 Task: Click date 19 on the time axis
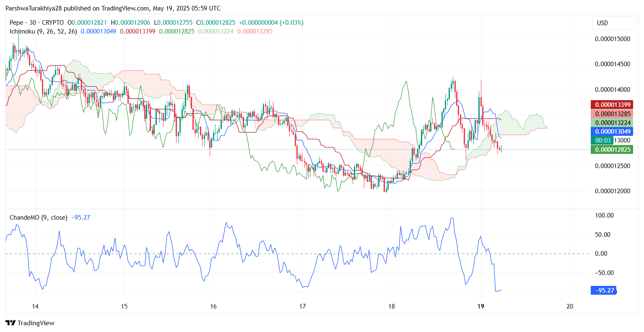pos(480,306)
